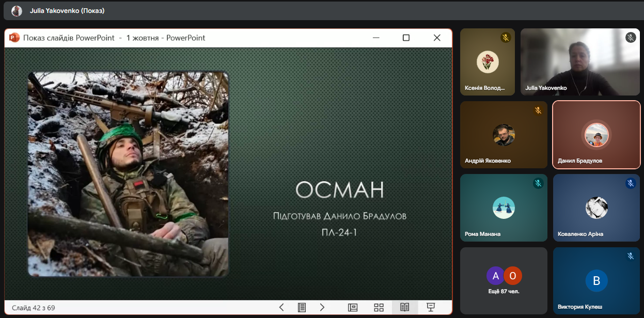Open the slide menu icon between arrows

pos(302,308)
